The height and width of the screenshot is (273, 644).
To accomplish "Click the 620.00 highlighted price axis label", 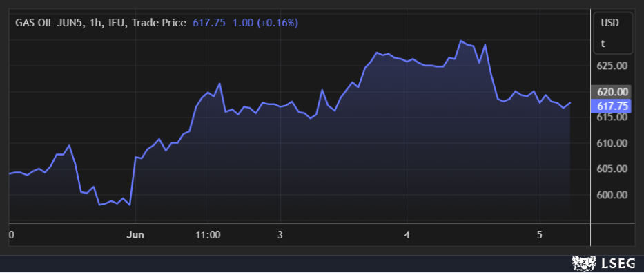I will [x=611, y=92].
